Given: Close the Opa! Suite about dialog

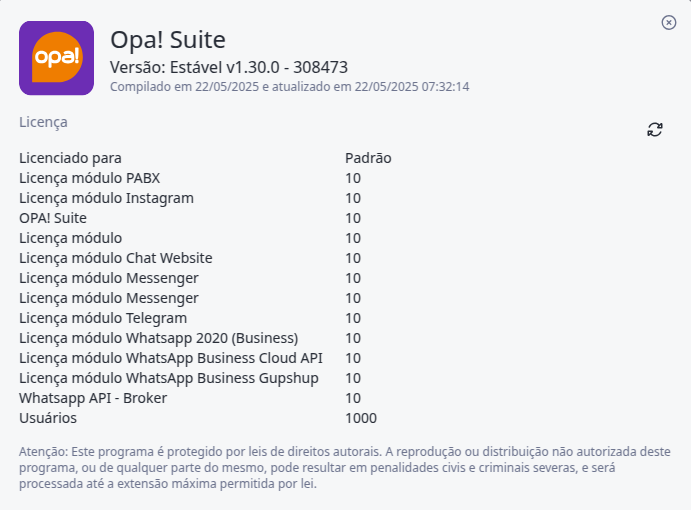Looking at the screenshot, I should pos(669,22).
